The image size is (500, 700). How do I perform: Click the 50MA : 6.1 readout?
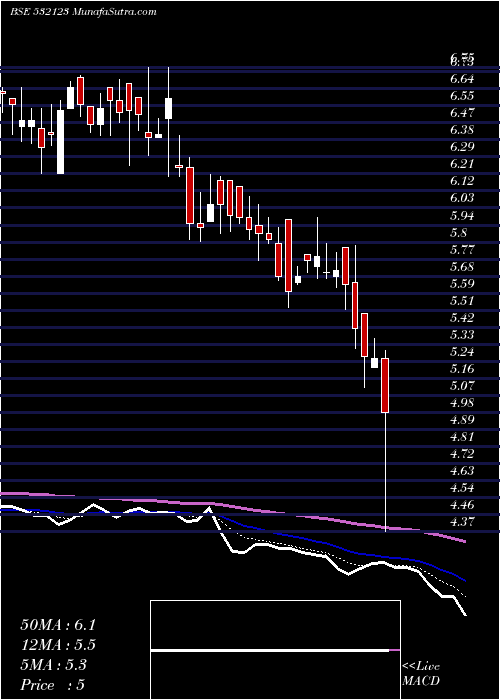point(58,625)
